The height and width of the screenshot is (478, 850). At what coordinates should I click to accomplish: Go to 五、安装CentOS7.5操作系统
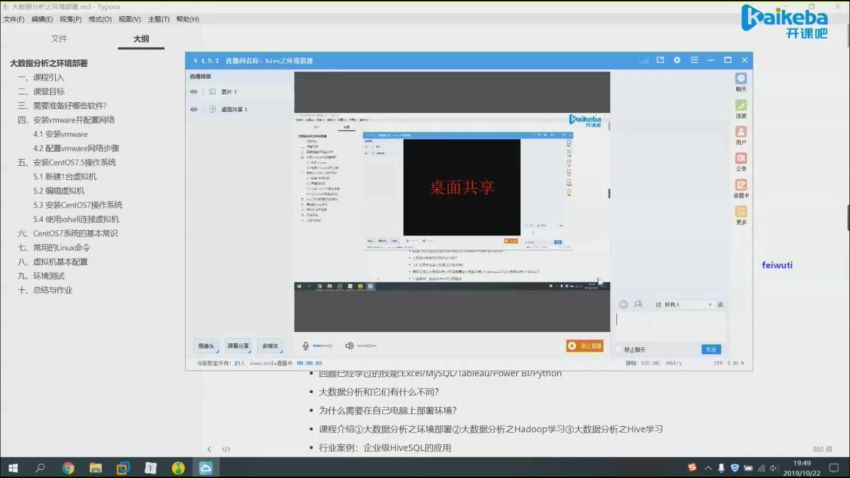(67, 162)
